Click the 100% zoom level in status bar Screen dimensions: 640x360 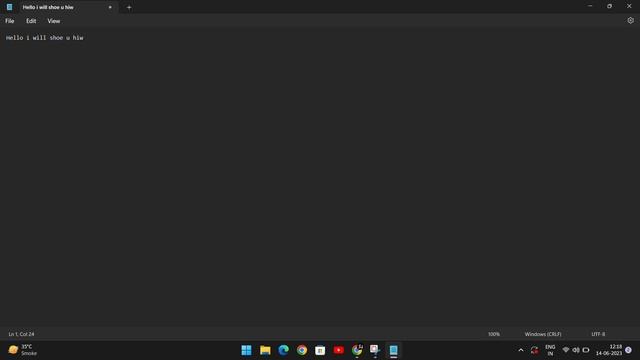pos(494,334)
